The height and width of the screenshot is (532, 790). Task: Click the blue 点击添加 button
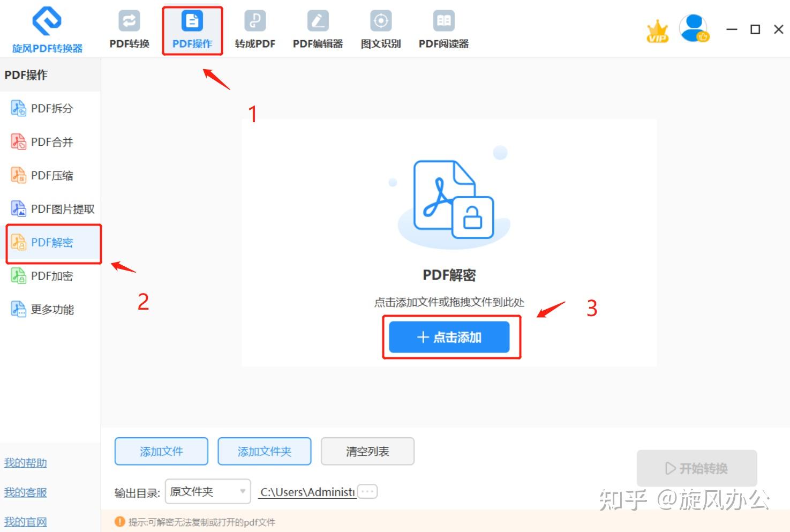pos(449,337)
